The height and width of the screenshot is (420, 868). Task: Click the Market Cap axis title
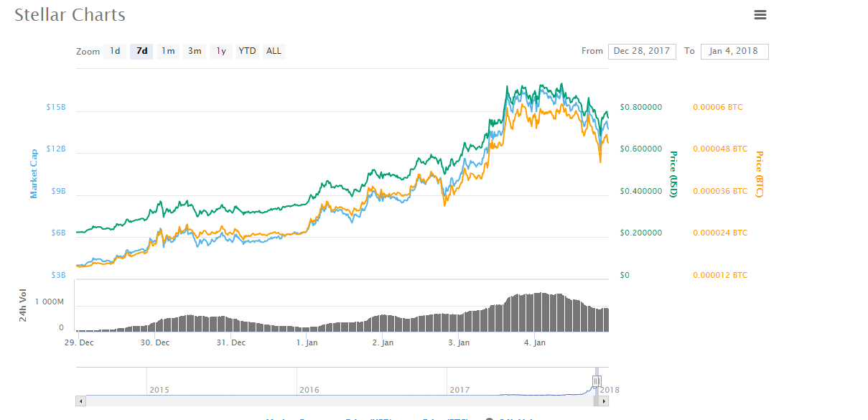[34, 174]
